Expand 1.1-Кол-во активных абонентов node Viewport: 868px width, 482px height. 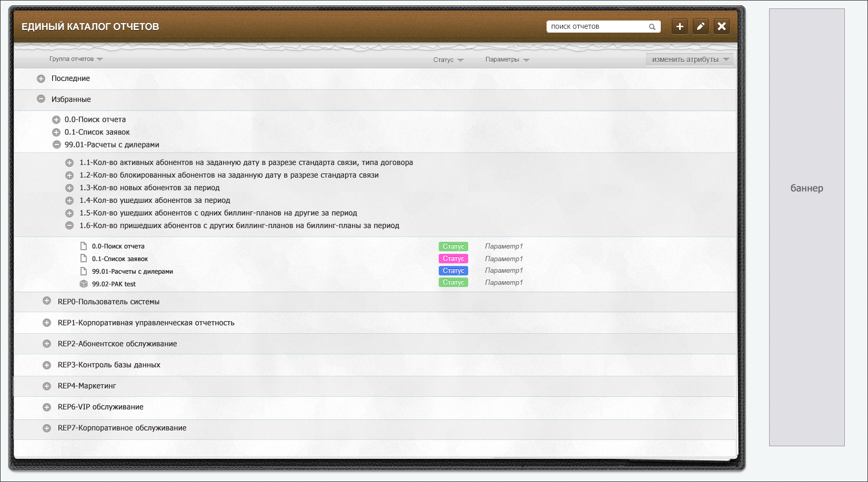pos(69,163)
